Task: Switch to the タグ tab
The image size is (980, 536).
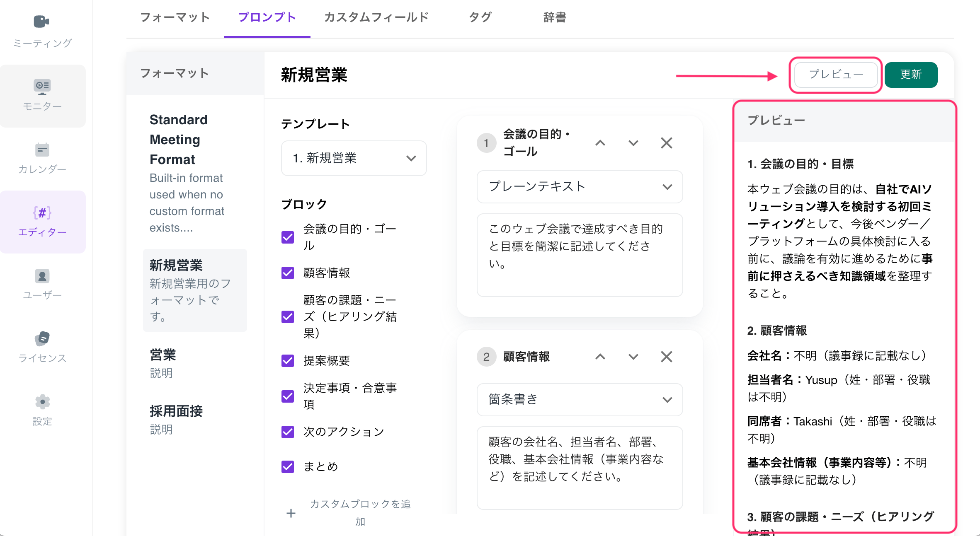Action: pos(480,17)
